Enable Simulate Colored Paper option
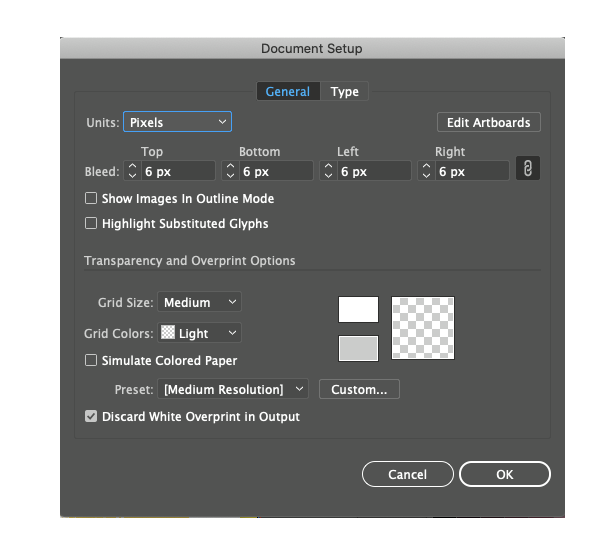This screenshot has height=542, width=601. click(92, 360)
